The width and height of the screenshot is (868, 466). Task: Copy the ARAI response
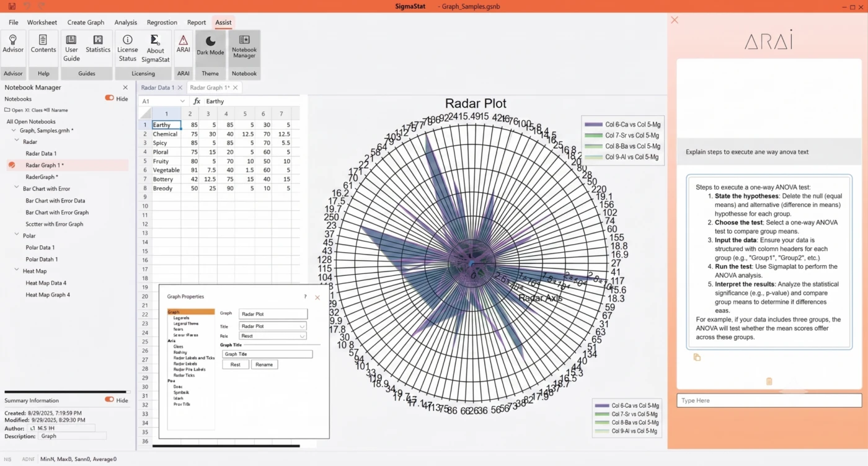(697, 358)
